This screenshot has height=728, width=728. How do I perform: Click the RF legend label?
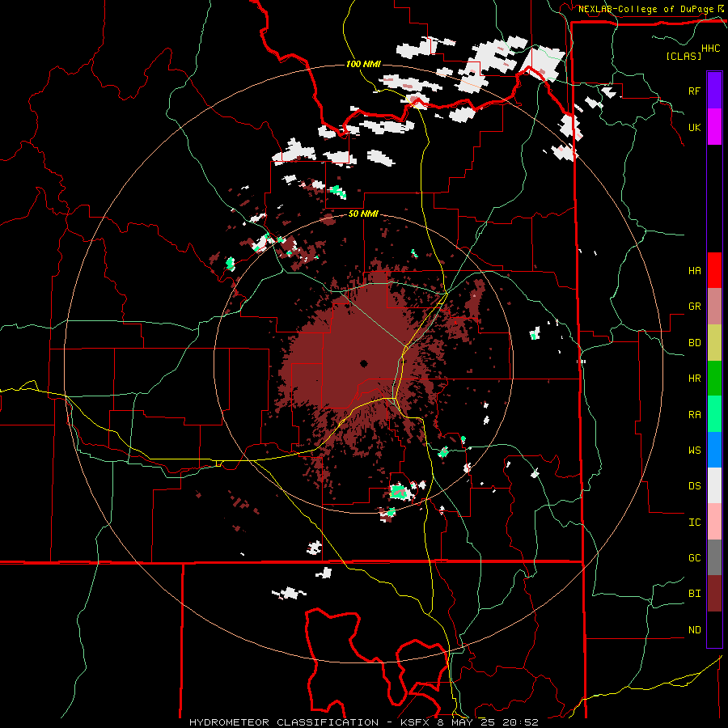[x=694, y=91]
